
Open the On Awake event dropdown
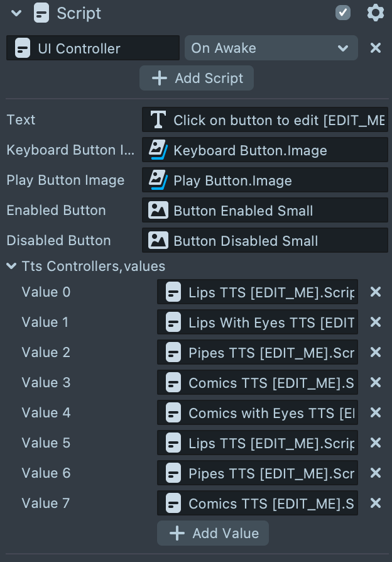(271, 48)
